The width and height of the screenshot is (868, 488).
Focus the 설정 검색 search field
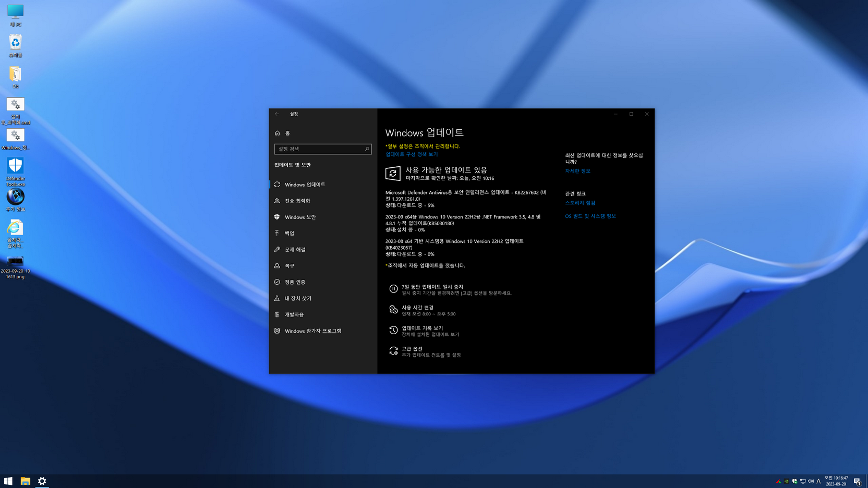tap(323, 149)
